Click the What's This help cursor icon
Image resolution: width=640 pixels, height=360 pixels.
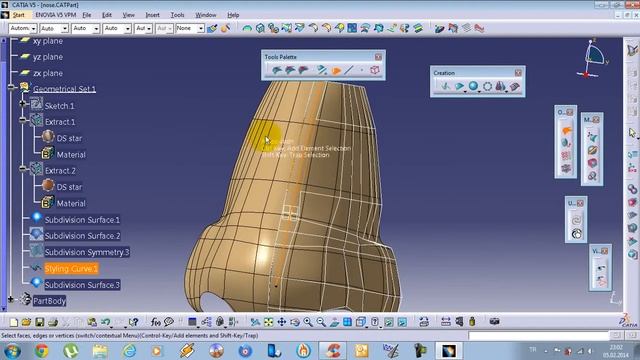(133, 322)
